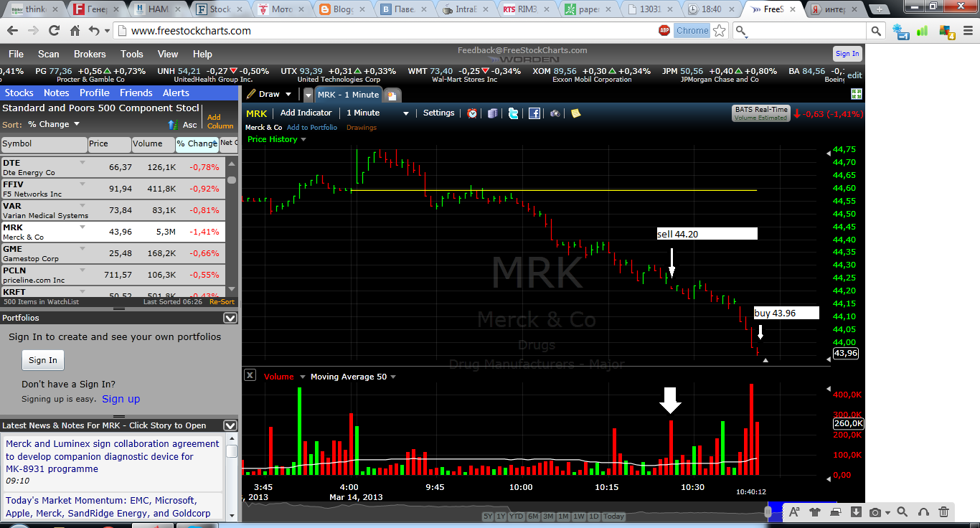Click the trash can icon in bottom toolbar
Image resolution: width=980 pixels, height=528 pixels.
point(944,512)
